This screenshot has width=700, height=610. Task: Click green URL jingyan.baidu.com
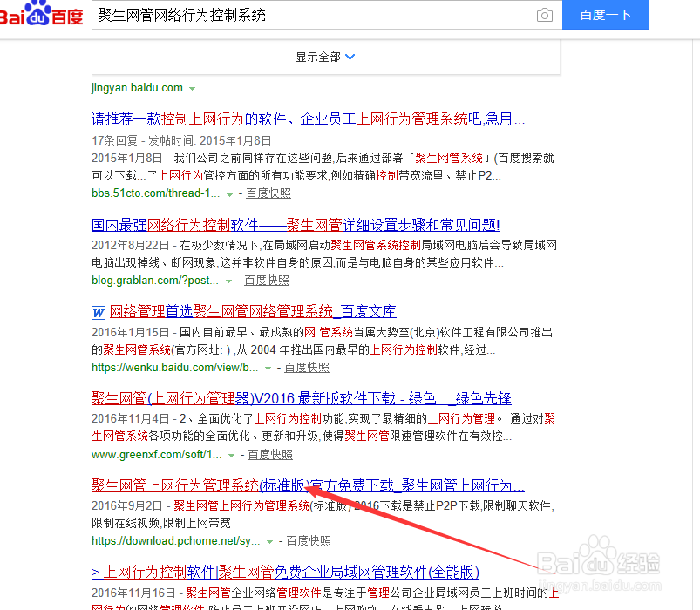pos(137,87)
